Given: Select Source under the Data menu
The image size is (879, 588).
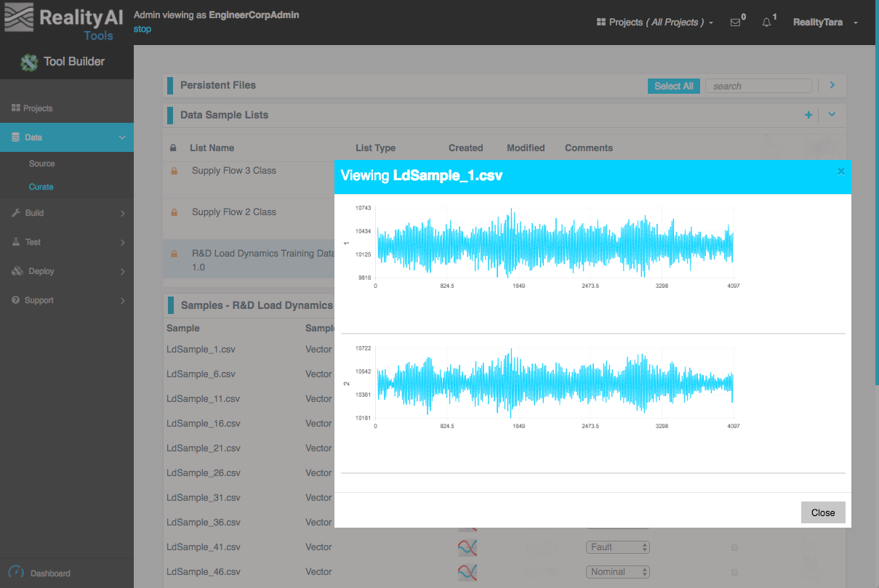Looking at the screenshot, I should point(42,164).
